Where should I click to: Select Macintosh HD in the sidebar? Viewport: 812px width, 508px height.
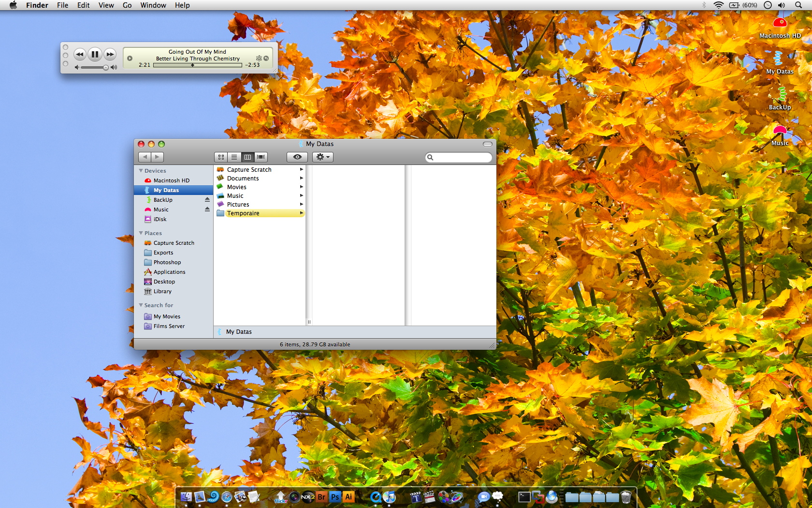coord(173,180)
